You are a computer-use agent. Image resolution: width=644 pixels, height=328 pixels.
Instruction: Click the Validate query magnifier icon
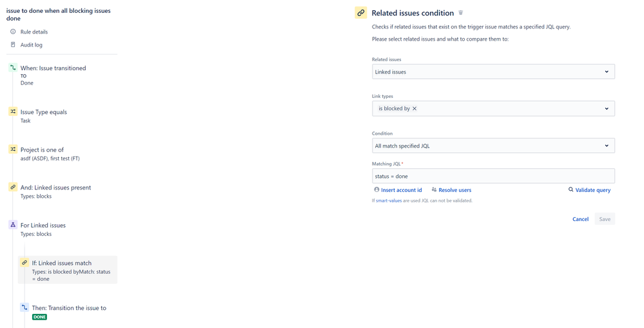click(x=571, y=189)
